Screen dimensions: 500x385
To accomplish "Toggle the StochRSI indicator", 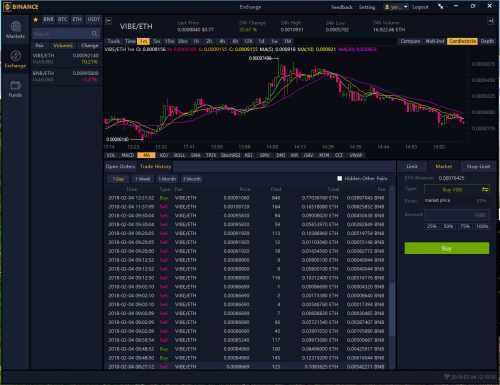I will [230, 155].
